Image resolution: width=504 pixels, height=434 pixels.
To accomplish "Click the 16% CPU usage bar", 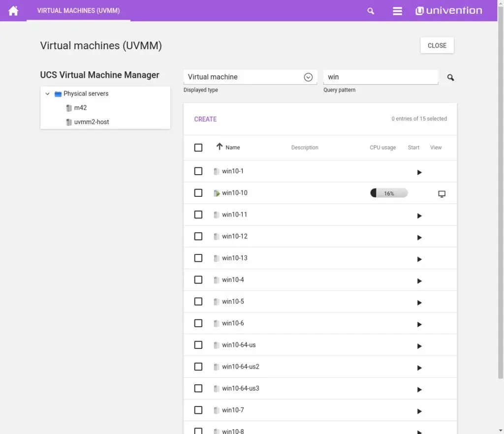I will pos(389,193).
